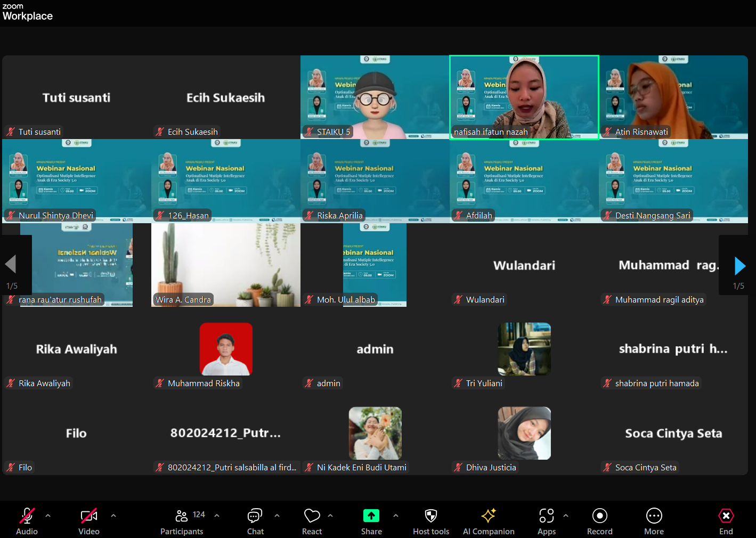Open the Chat panel
The image size is (756, 538).
point(255,521)
